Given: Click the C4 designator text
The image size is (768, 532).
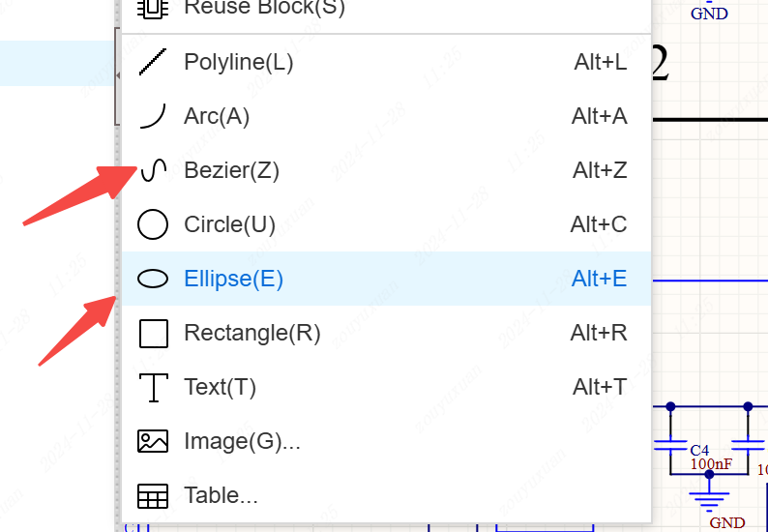Looking at the screenshot, I should [699, 450].
